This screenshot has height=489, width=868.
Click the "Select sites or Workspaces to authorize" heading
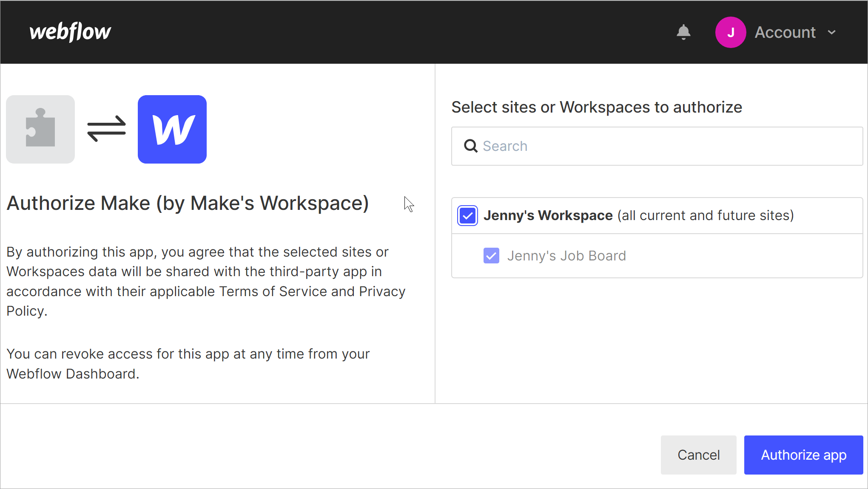pos(597,107)
